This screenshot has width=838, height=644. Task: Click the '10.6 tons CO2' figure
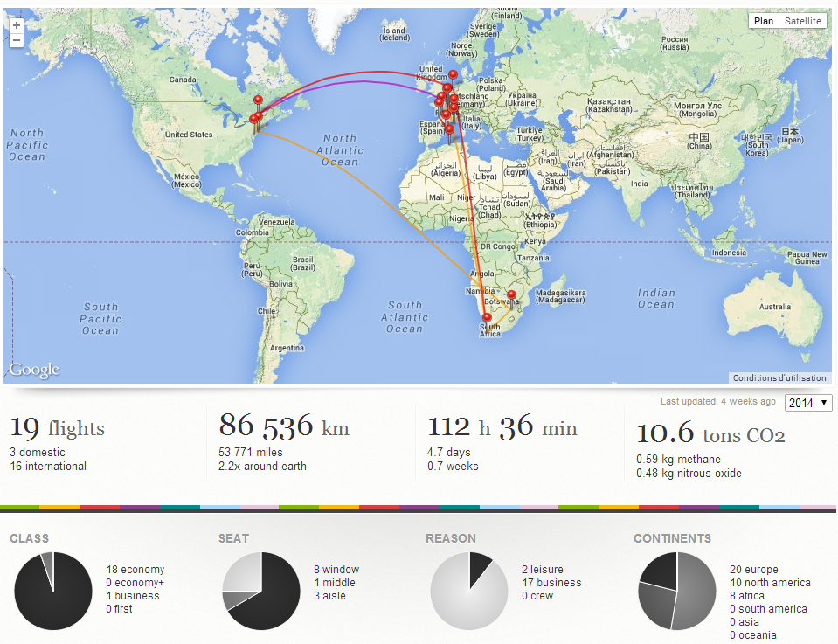point(710,433)
